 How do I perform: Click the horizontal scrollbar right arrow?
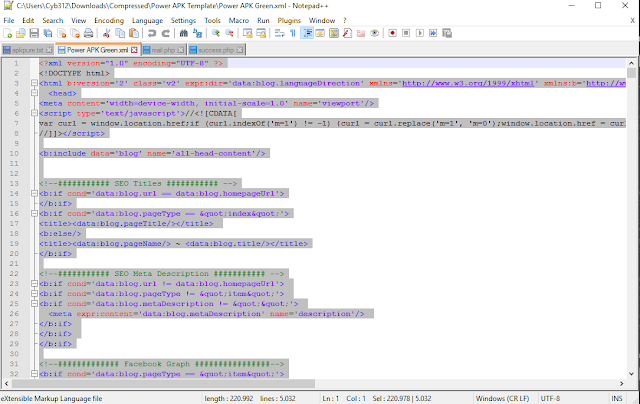[x=622, y=384]
